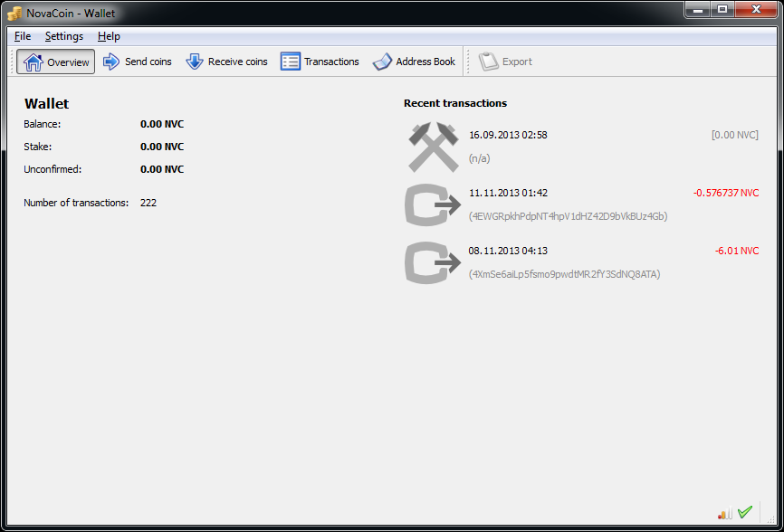Click the Wallet heading

tap(46, 103)
